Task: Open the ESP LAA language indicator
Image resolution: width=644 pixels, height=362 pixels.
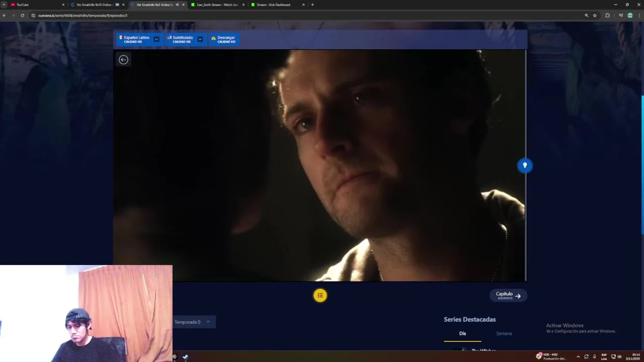Action: tap(604, 357)
